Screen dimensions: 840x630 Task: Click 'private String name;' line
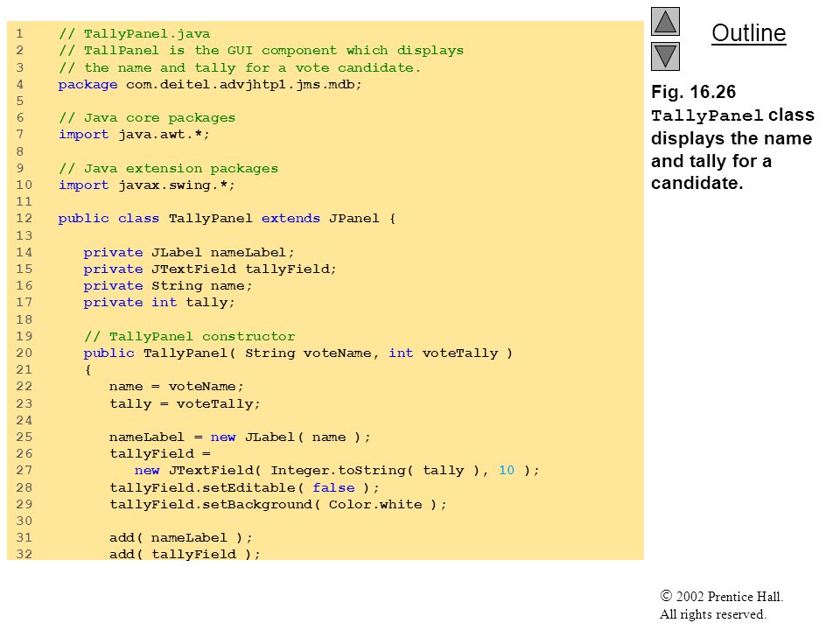[168, 285]
